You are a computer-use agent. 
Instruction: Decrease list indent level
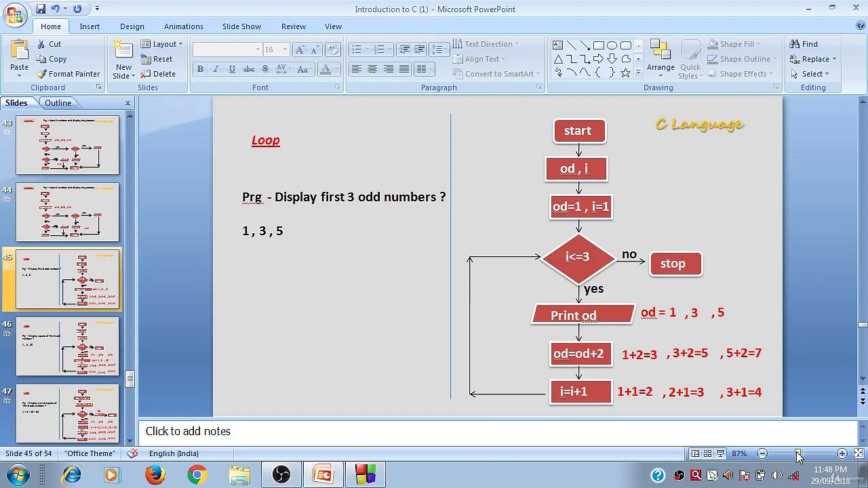coord(404,49)
